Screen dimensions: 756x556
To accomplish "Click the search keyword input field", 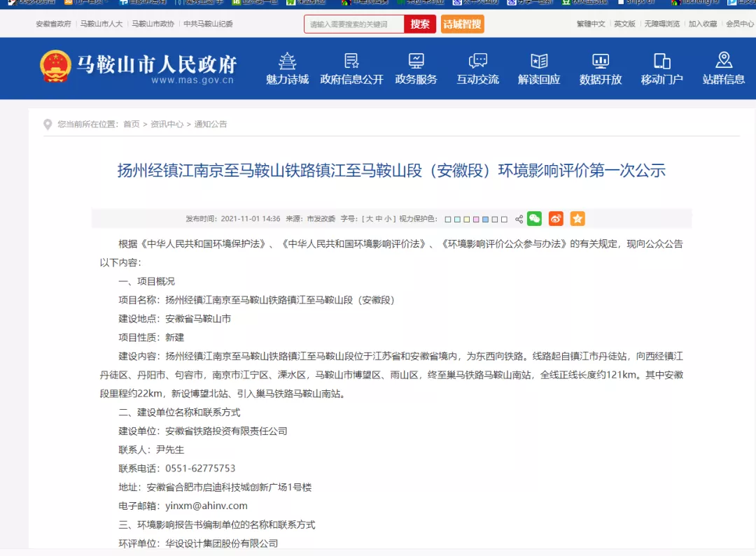I will click(354, 24).
